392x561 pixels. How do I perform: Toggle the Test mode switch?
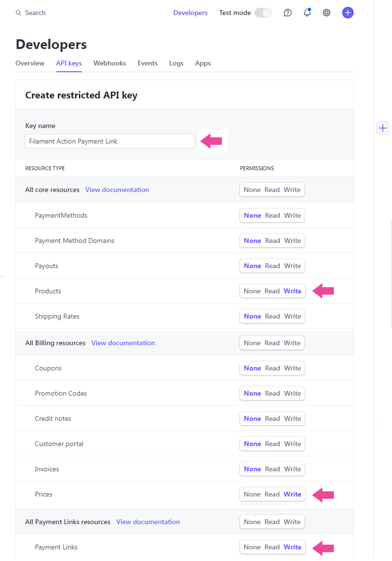pyautogui.click(x=263, y=13)
